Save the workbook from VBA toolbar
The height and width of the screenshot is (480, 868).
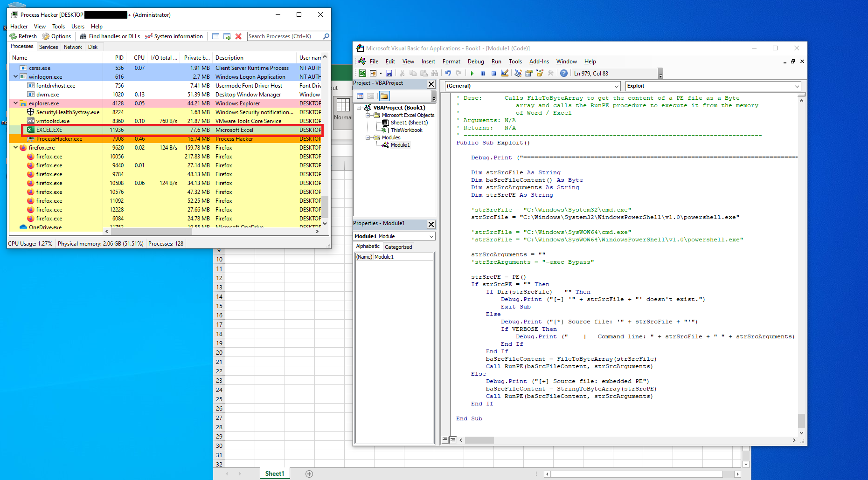tap(389, 73)
